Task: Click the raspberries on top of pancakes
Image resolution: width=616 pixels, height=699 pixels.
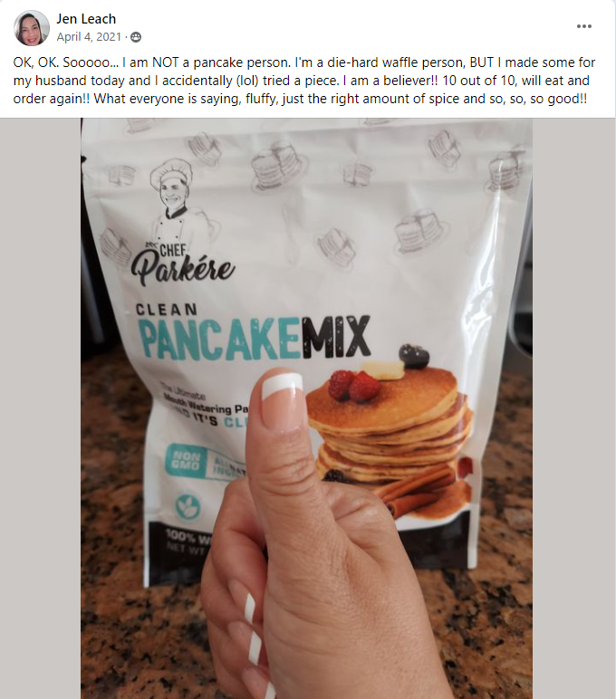Action: 354,384
